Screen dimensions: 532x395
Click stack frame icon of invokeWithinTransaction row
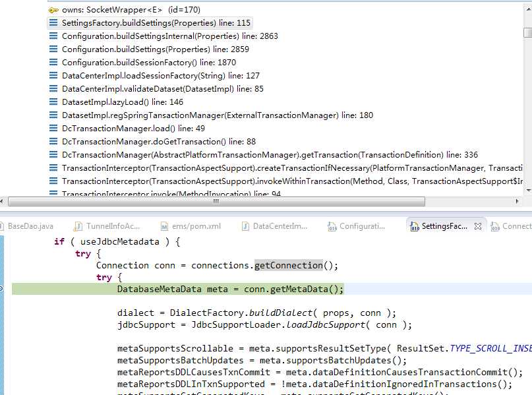[x=53, y=181]
